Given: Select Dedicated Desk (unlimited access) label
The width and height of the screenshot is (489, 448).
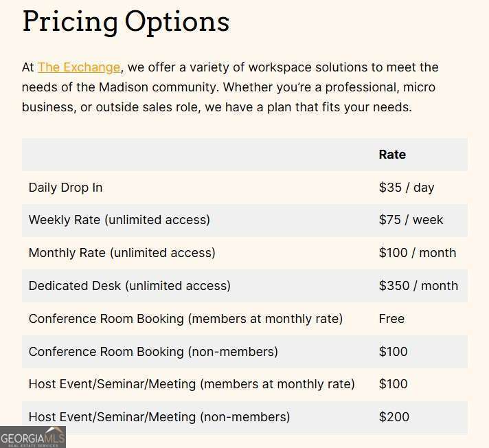Looking at the screenshot, I should point(130,286).
